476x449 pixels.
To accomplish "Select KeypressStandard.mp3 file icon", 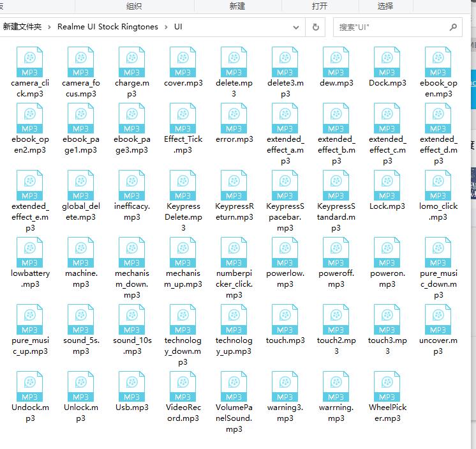I will 336,185.
